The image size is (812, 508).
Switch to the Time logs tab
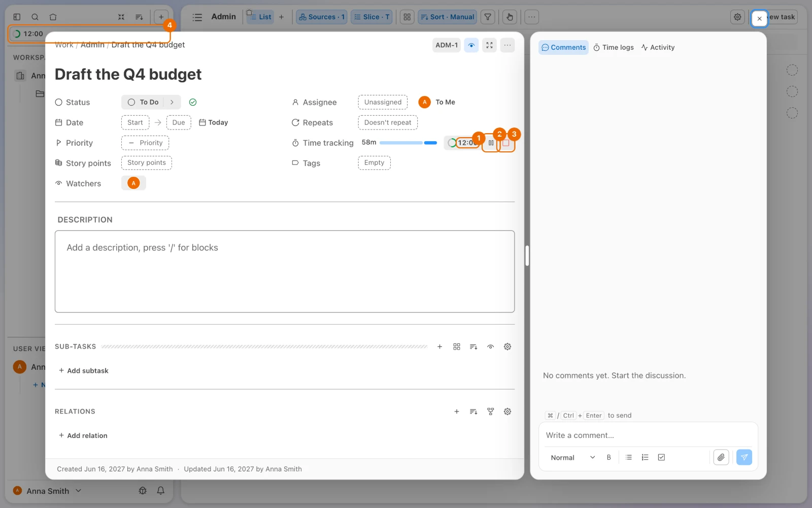coord(614,47)
